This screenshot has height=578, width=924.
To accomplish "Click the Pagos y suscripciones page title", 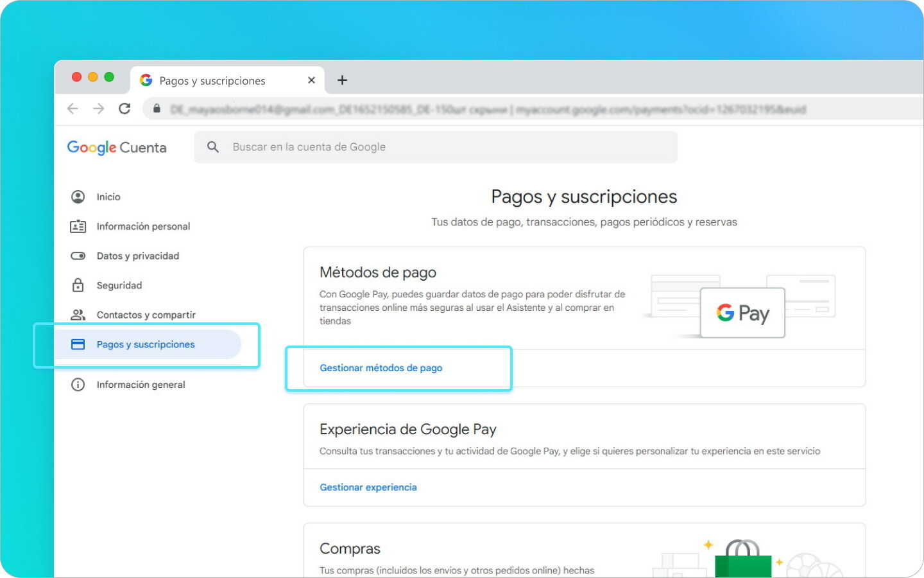I will [584, 197].
